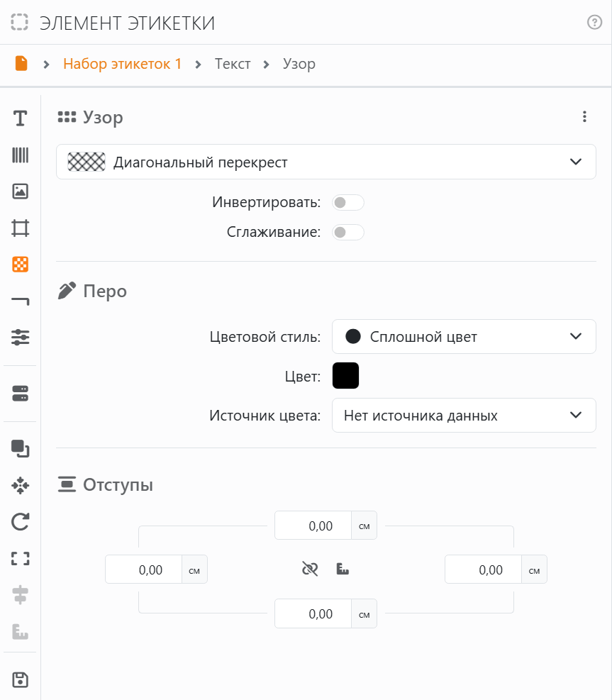This screenshot has height=700, width=612.
Task: Click the rotate icon in sidebar
Action: pyautogui.click(x=20, y=521)
